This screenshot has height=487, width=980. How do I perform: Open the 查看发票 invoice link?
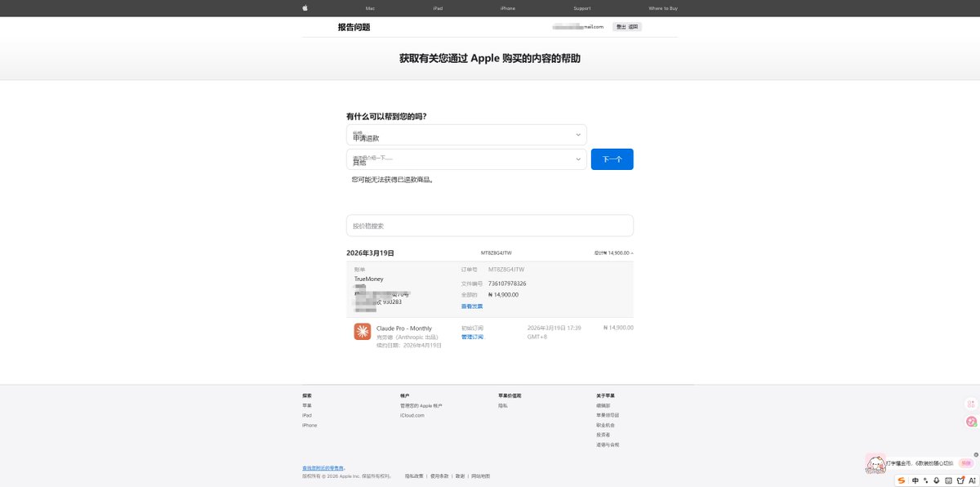[470, 306]
